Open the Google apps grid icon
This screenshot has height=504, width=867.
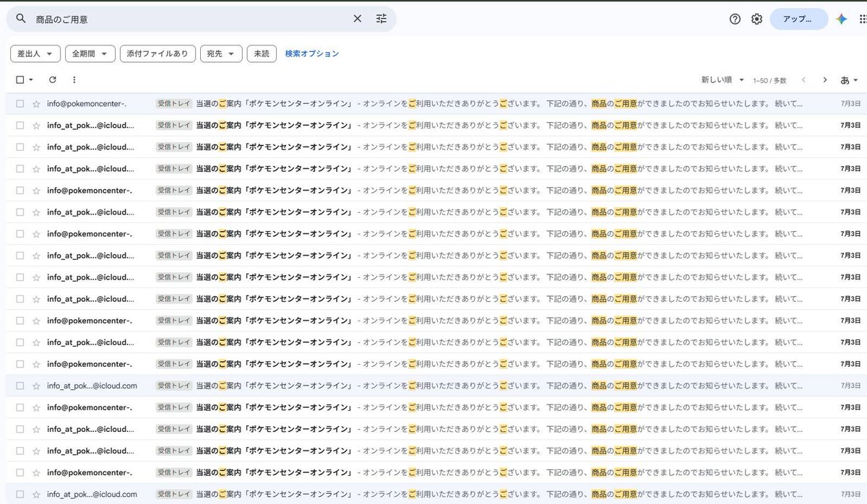(x=862, y=19)
